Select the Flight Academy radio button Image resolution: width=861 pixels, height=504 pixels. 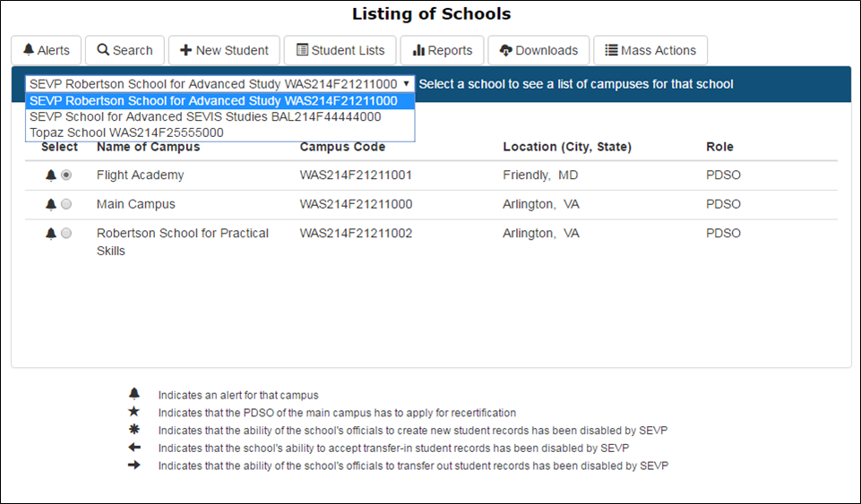coord(66,175)
